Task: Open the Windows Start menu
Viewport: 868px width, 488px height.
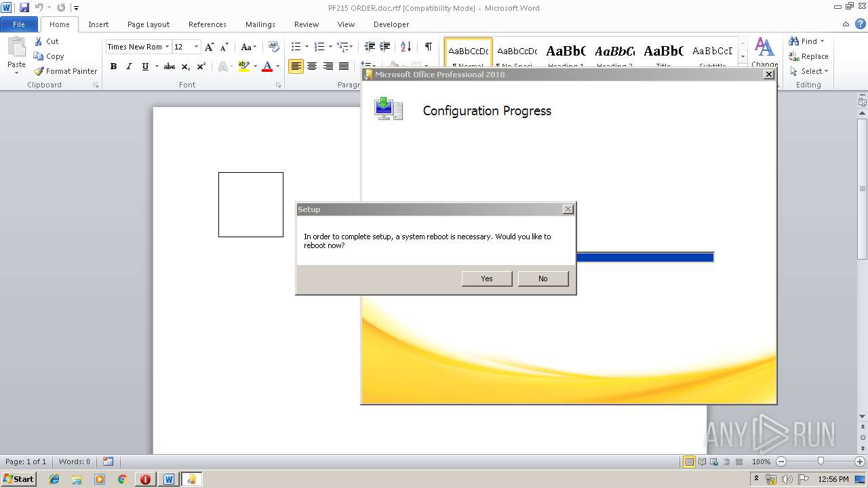Action: click(x=18, y=479)
